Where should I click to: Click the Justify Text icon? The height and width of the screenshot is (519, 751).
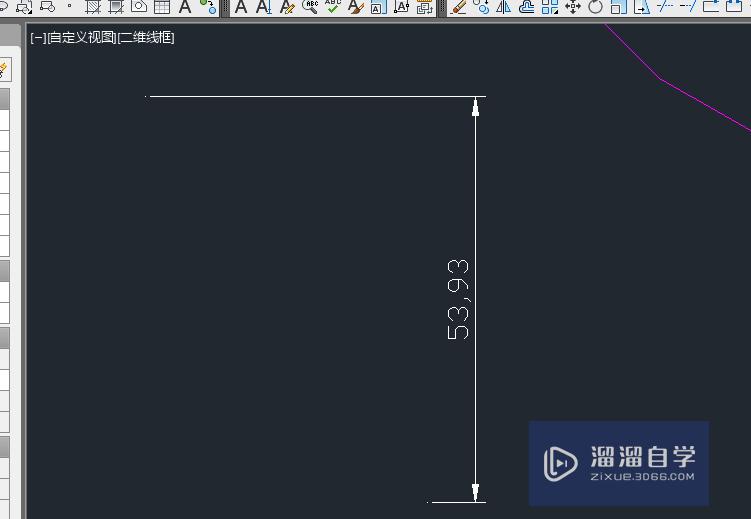(401, 7)
